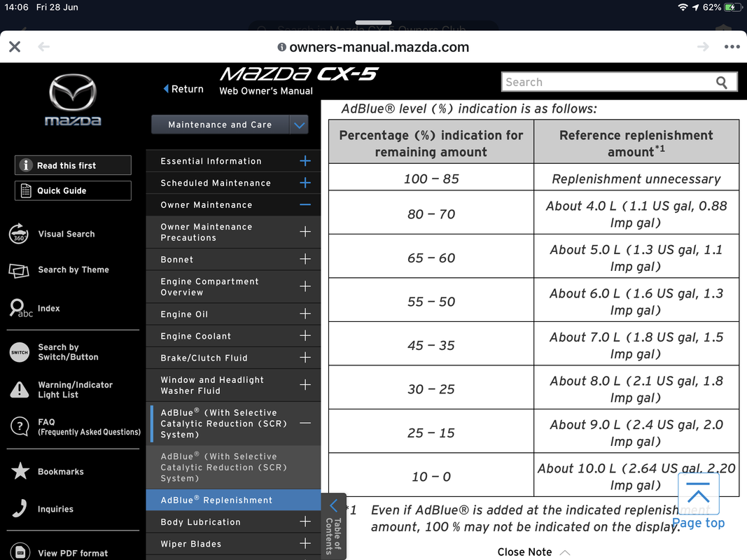Screen dimensions: 747x560
Task: Expand the Engine Oil item
Action: tap(305, 314)
